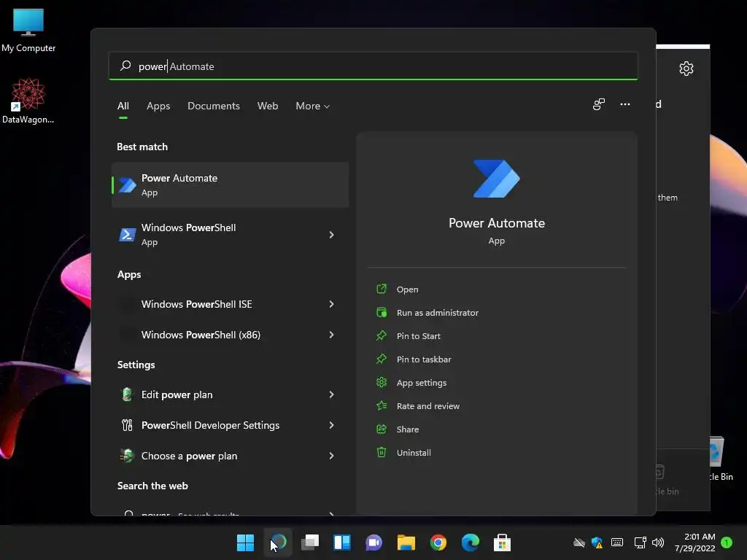Select Windows PowerShell (x86) result

click(230, 335)
